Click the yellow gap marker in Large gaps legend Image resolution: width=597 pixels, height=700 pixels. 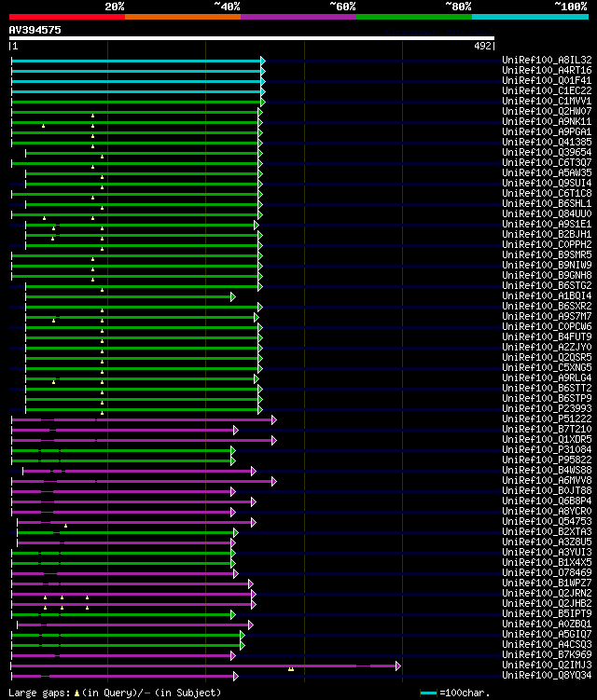[x=76, y=693]
